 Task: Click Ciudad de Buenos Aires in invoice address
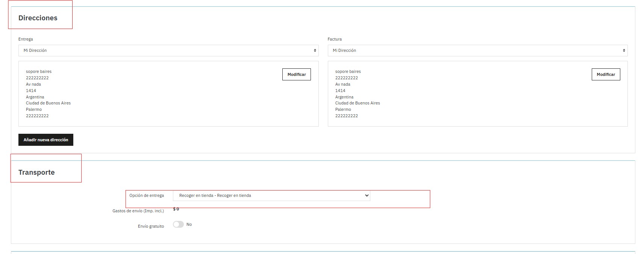coord(358,103)
